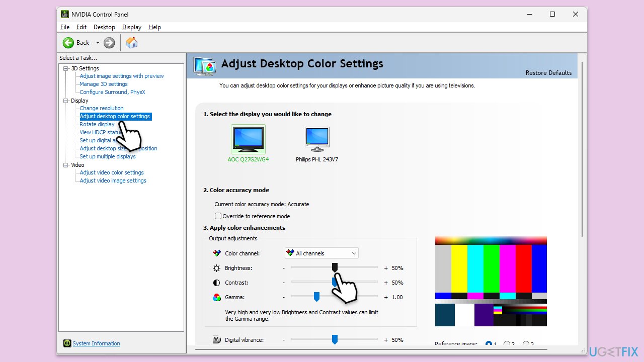The height and width of the screenshot is (362, 644).
Task: Click the System Information icon
Action: point(67,343)
